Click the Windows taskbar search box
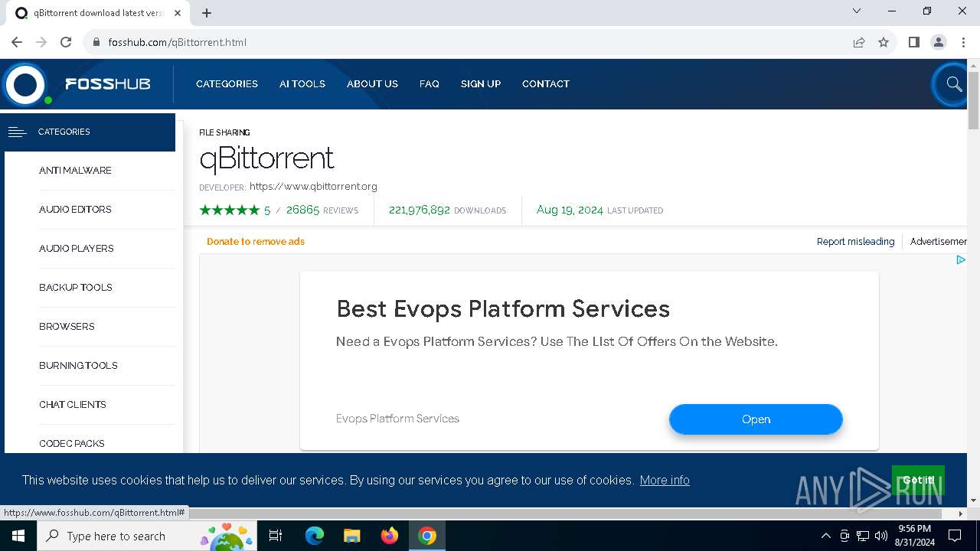This screenshot has width=980, height=551. pos(149,536)
